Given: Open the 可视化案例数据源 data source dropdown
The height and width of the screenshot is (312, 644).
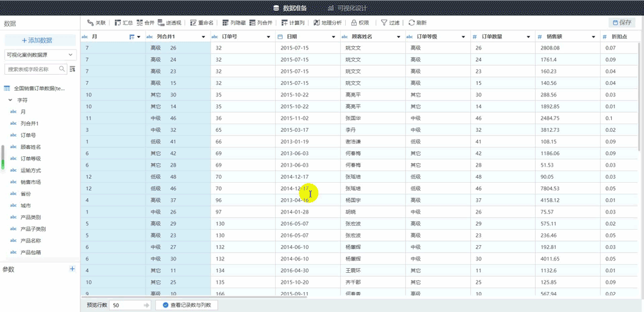Looking at the screenshot, I should [40, 55].
